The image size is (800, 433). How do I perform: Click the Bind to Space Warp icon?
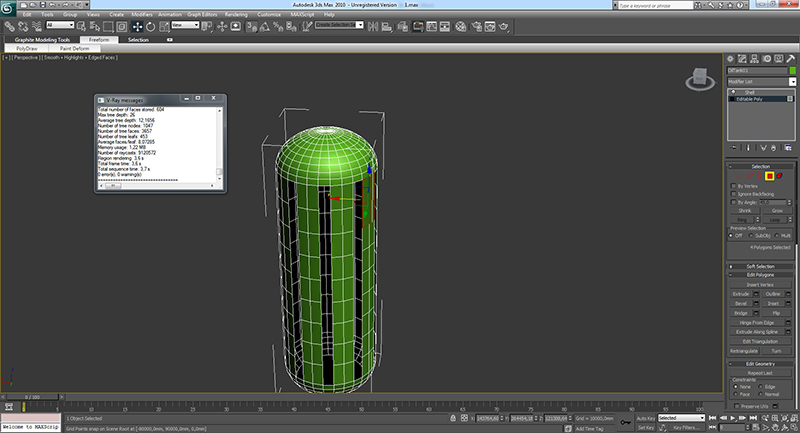37,27
